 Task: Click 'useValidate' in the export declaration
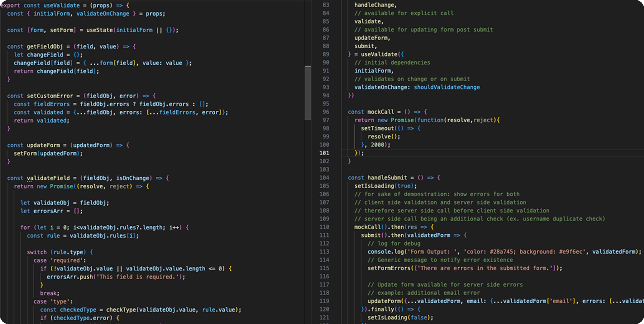(61, 5)
